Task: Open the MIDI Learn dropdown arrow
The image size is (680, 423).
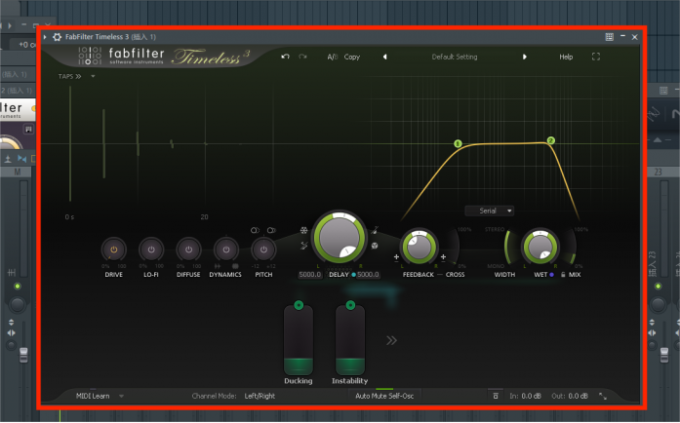Action: pyautogui.click(x=121, y=396)
